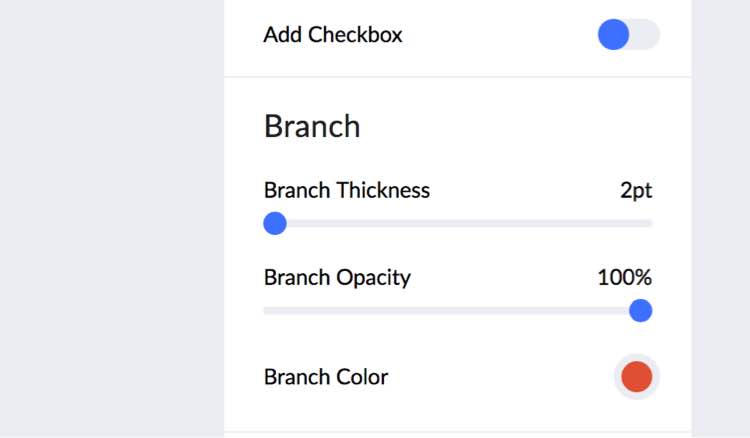750x438 pixels.
Task: Click the Branch Opacity slider handle
Action: coord(640,310)
